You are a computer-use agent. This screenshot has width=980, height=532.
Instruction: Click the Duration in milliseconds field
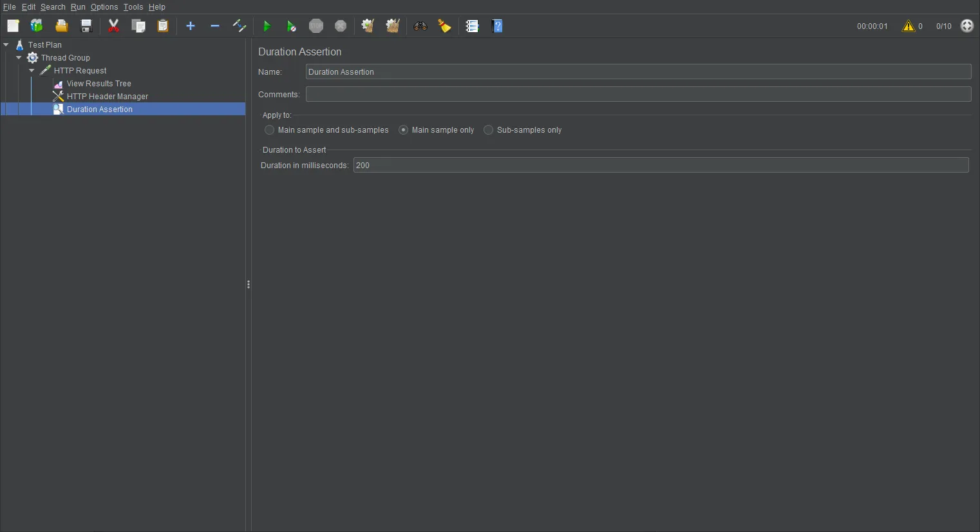click(661, 166)
